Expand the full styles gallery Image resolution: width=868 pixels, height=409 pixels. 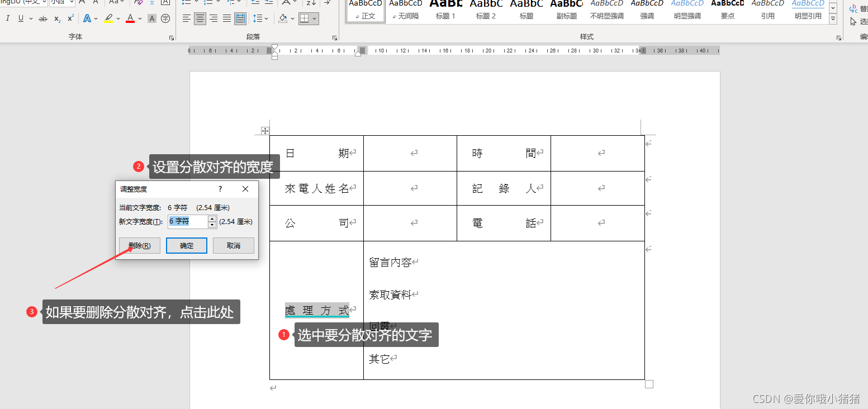833,19
